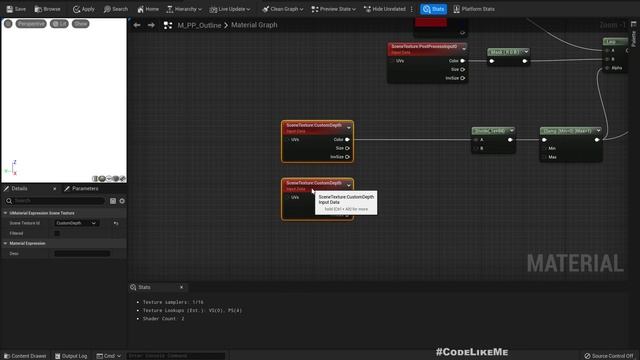Expand the Palette side panel
Screen dimensions: 640x360
[633, 35]
